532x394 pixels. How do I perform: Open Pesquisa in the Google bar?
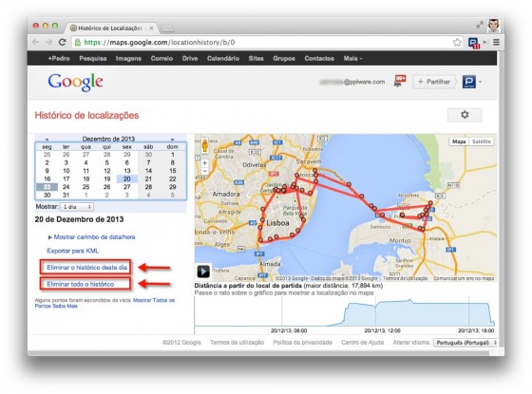[x=93, y=58]
